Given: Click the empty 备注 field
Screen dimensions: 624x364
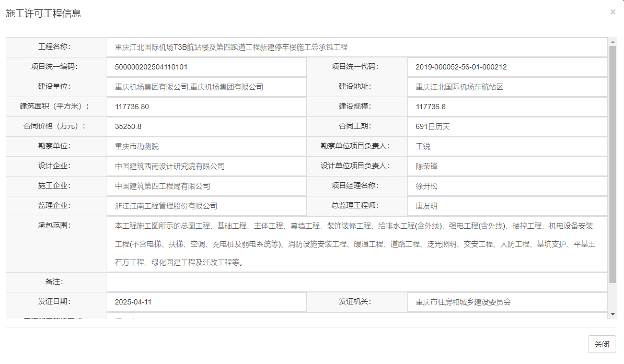Looking at the screenshot, I should coord(314,281).
